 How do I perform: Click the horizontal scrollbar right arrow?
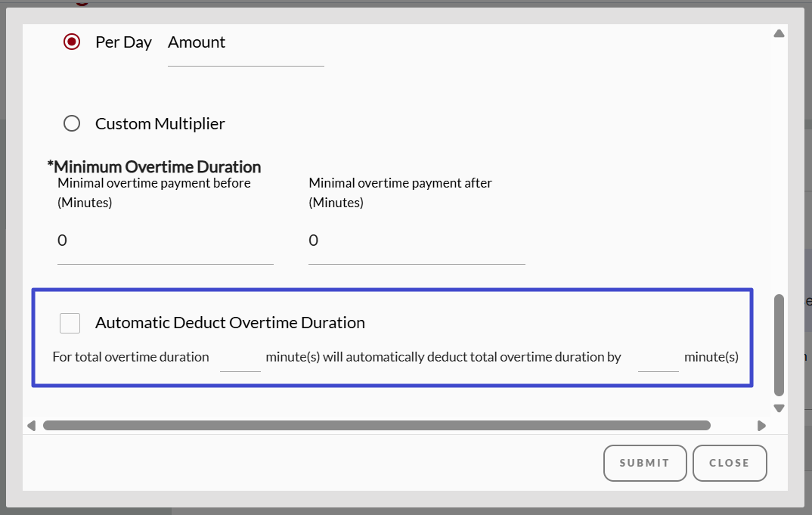click(x=761, y=426)
